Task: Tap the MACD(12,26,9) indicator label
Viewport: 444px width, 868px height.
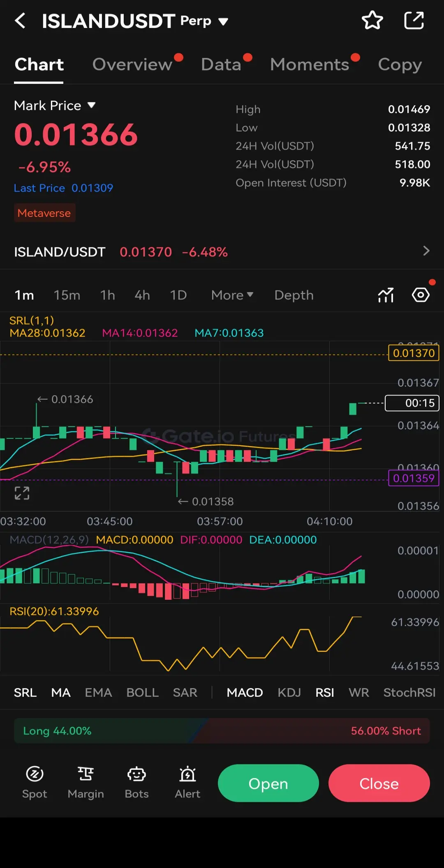Action: coord(49,540)
